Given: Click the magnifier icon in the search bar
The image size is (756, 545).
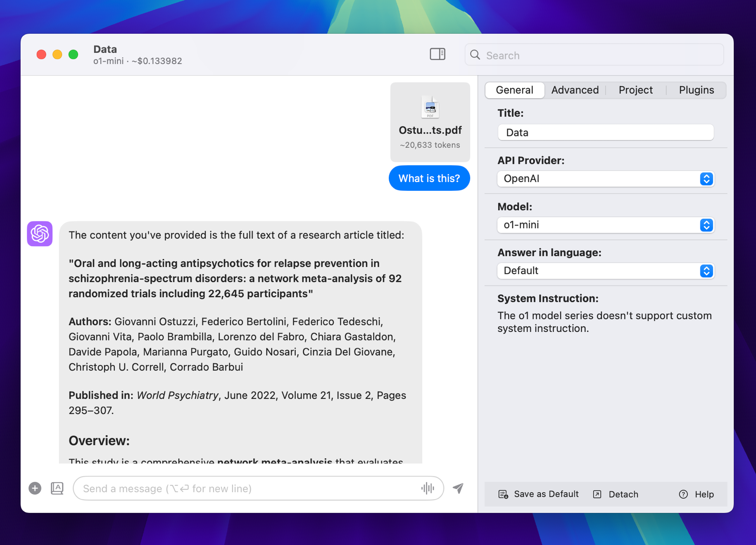Looking at the screenshot, I should tap(475, 55).
